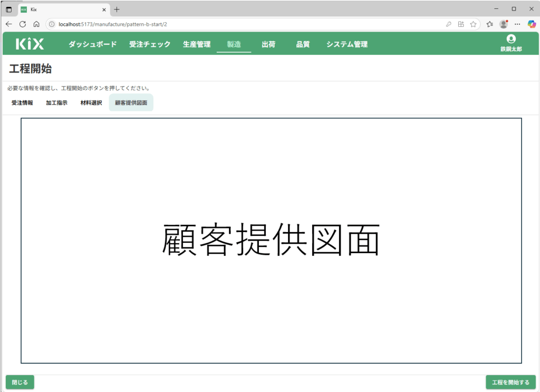The height and width of the screenshot is (392, 540).
Task: Click the browser home icon
Action: tap(36, 24)
